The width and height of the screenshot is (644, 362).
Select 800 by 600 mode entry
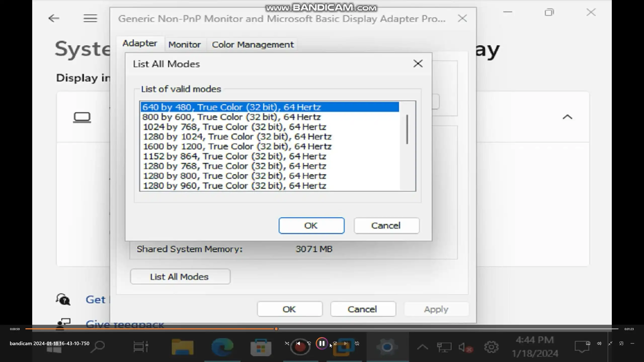pos(231,117)
